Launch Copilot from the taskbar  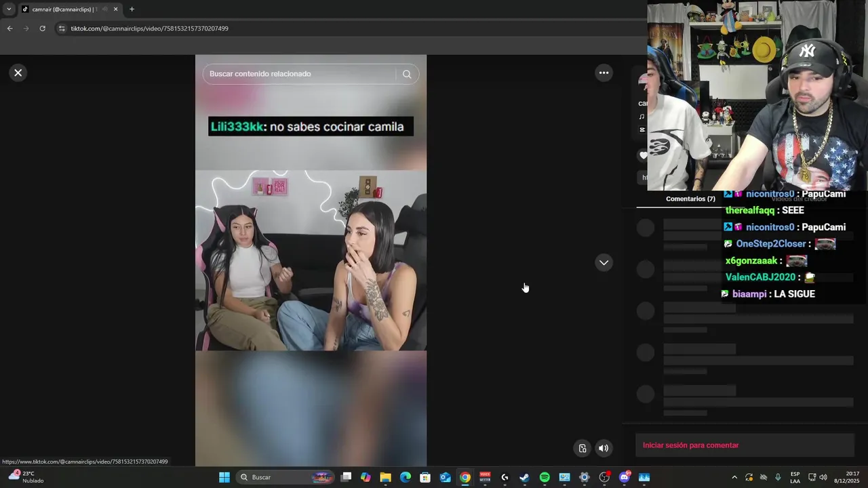pos(366,477)
